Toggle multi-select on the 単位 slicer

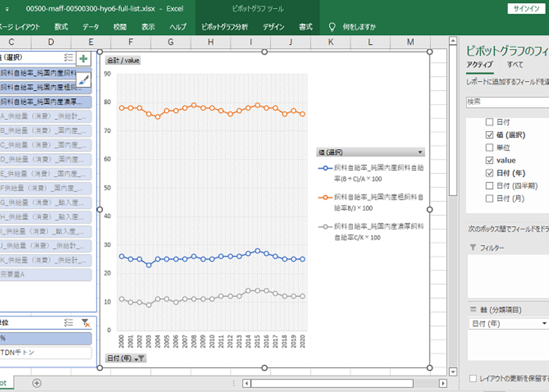pos(69,323)
